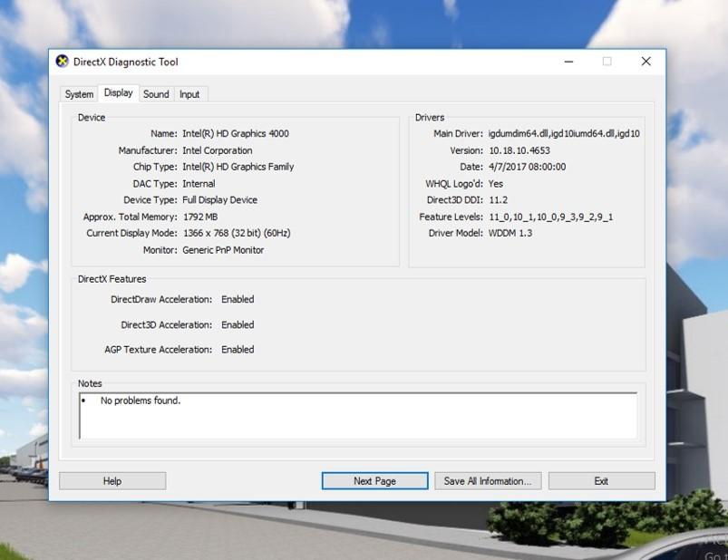
Task: Click Direct3D DDI value '11.2'
Action: pos(499,200)
